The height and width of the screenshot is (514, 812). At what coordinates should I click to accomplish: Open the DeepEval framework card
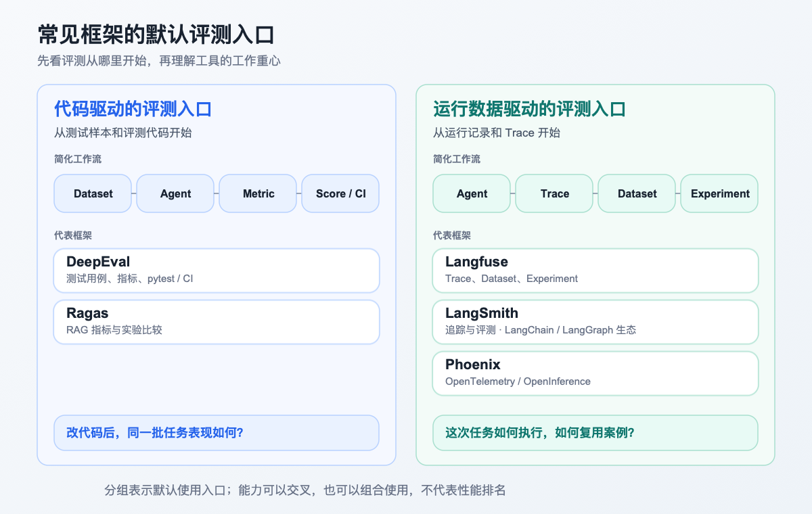click(217, 271)
